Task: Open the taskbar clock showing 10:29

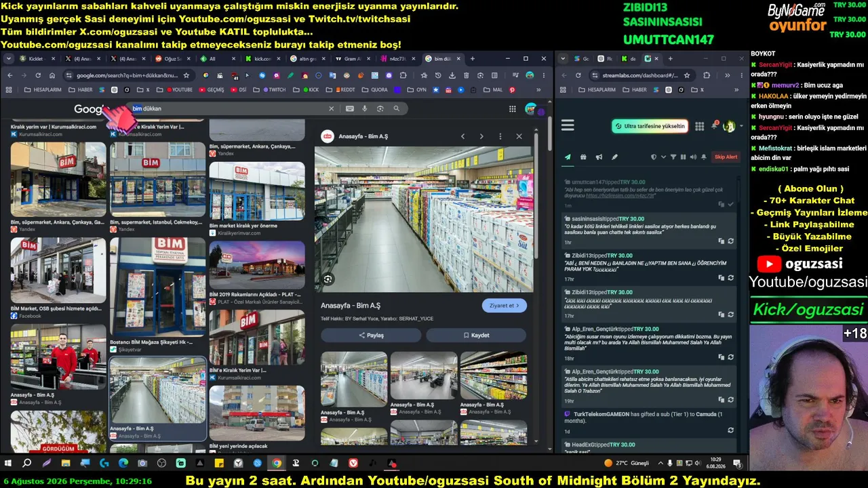Action: coord(716,464)
